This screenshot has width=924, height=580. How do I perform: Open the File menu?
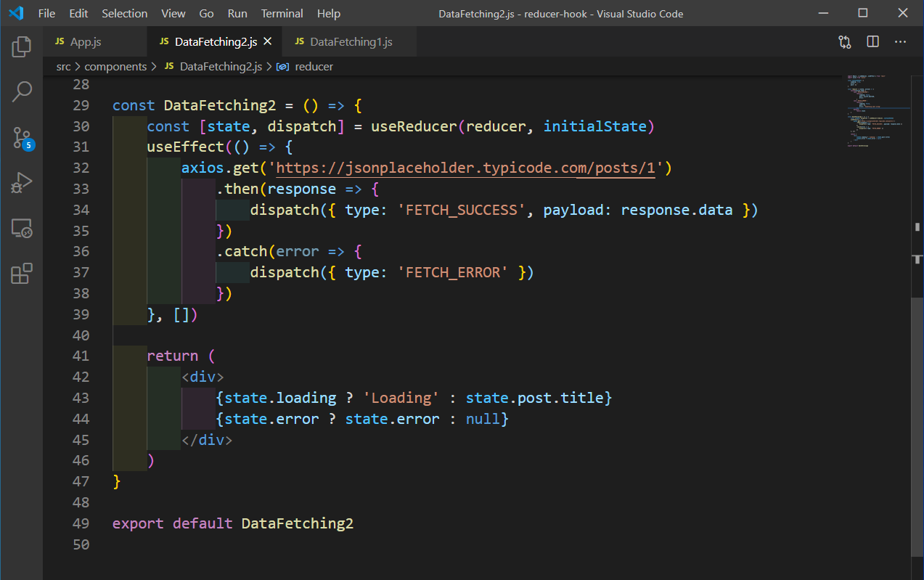pyautogui.click(x=46, y=13)
